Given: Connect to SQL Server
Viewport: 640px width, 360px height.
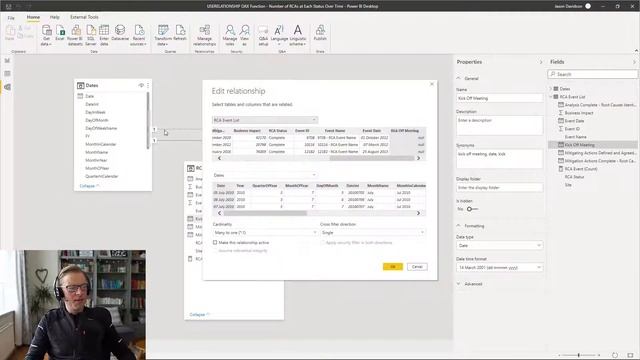Looking at the screenshot, I should 91,35.
